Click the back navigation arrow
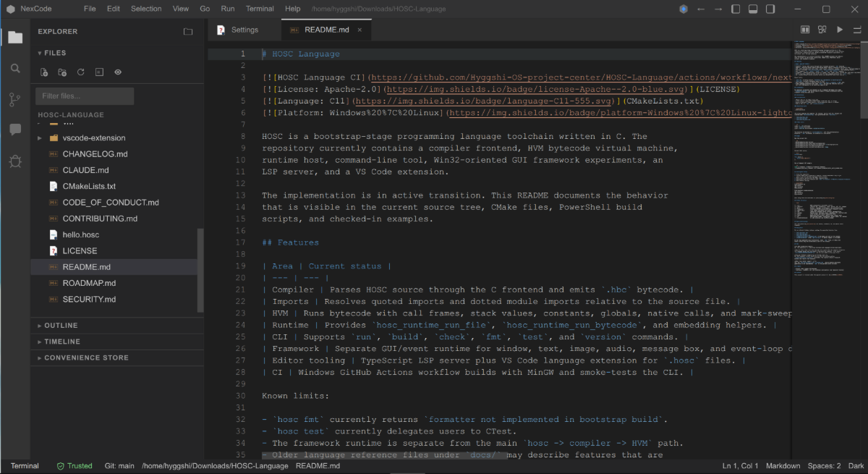The height and width of the screenshot is (474, 868). (700, 9)
